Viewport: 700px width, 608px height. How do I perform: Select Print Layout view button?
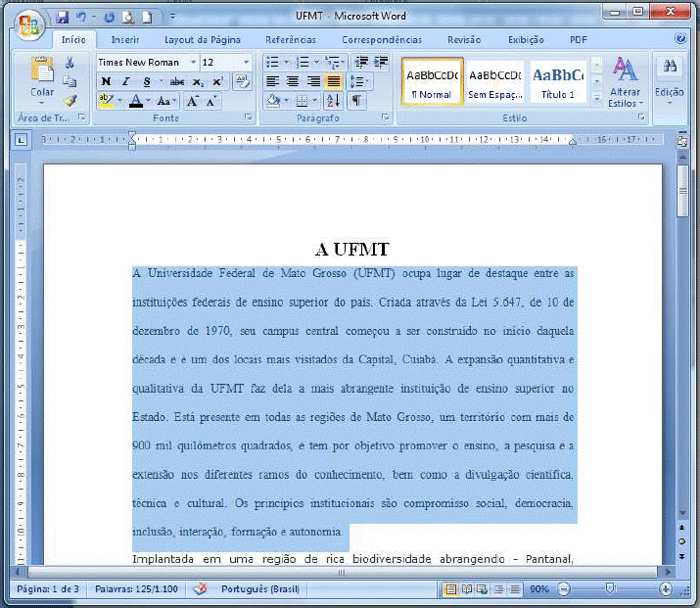tap(451, 589)
